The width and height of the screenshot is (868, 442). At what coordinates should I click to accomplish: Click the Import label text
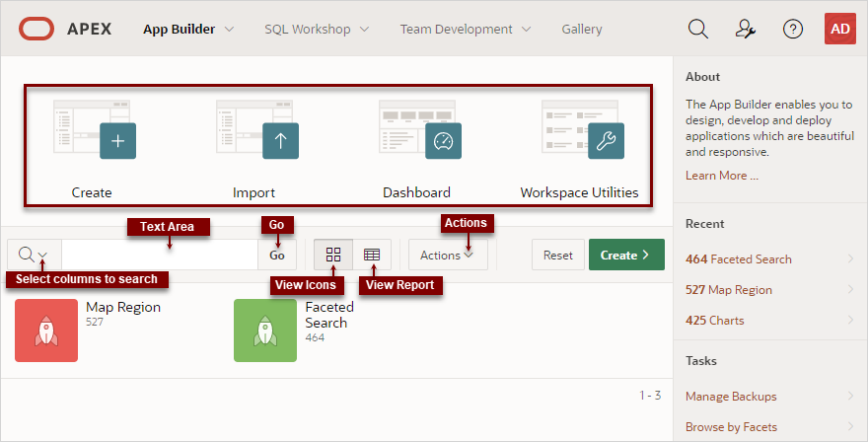(x=254, y=192)
